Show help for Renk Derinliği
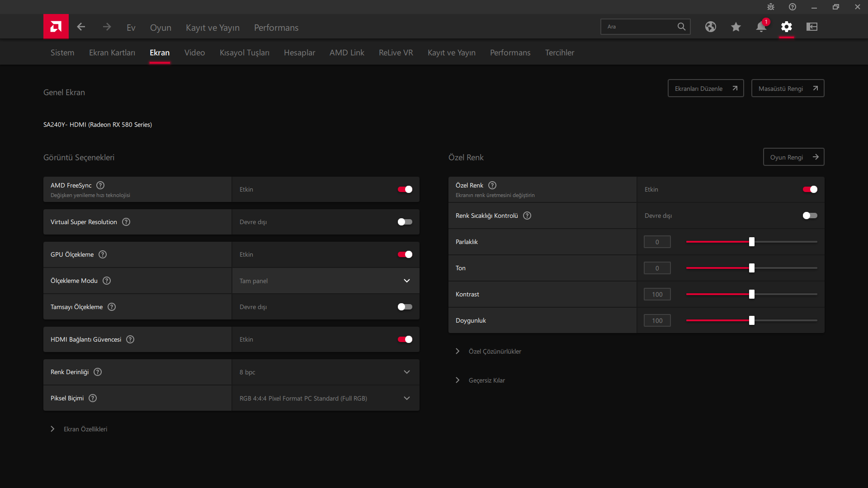Viewport: 868px width, 488px height. pos(98,372)
